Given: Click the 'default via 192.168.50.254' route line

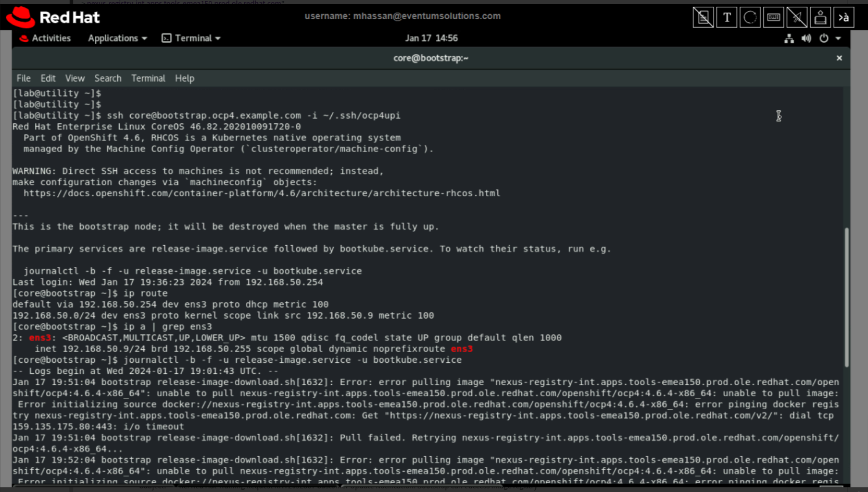Looking at the screenshot, I should [x=170, y=304].
